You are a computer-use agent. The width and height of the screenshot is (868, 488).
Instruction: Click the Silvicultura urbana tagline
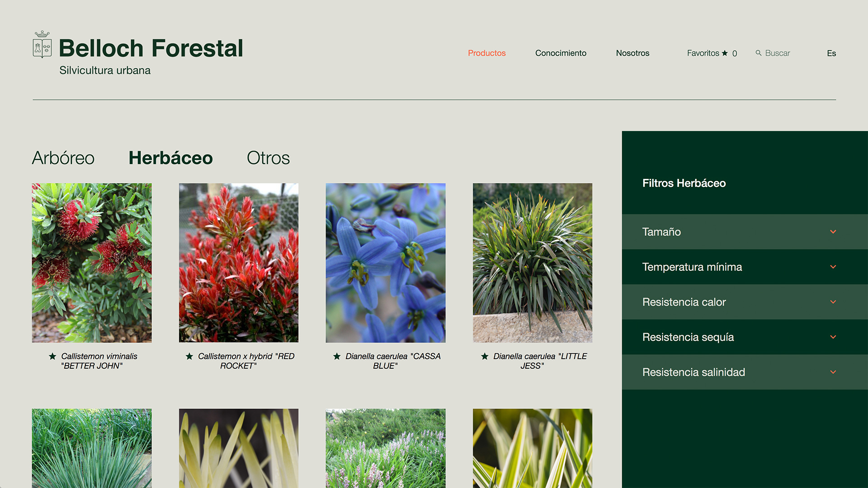point(105,70)
